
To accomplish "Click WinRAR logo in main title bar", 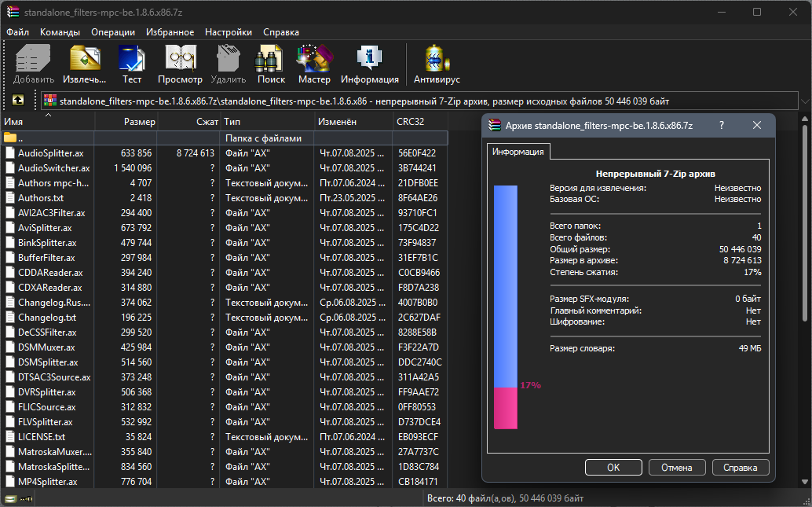I will tap(13, 12).
